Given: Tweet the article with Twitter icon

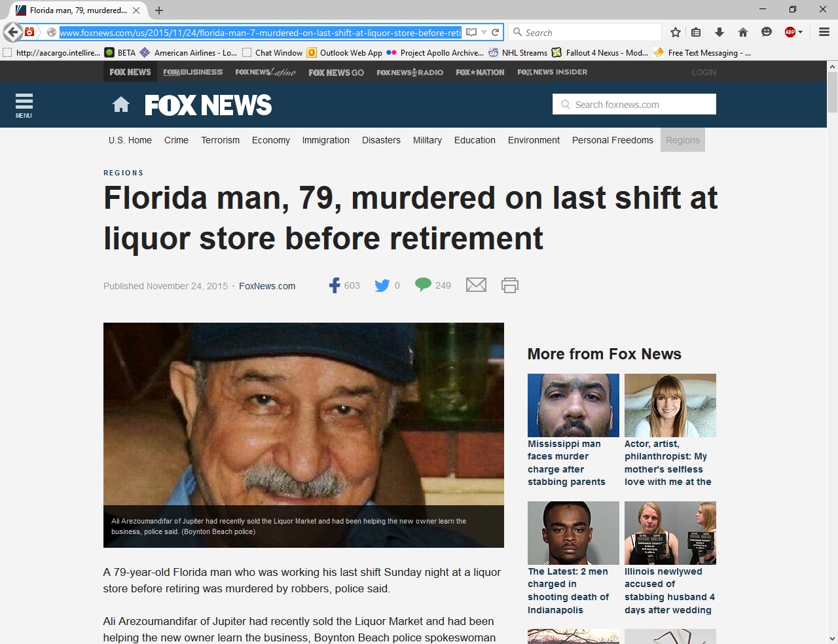Looking at the screenshot, I should click(x=382, y=285).
